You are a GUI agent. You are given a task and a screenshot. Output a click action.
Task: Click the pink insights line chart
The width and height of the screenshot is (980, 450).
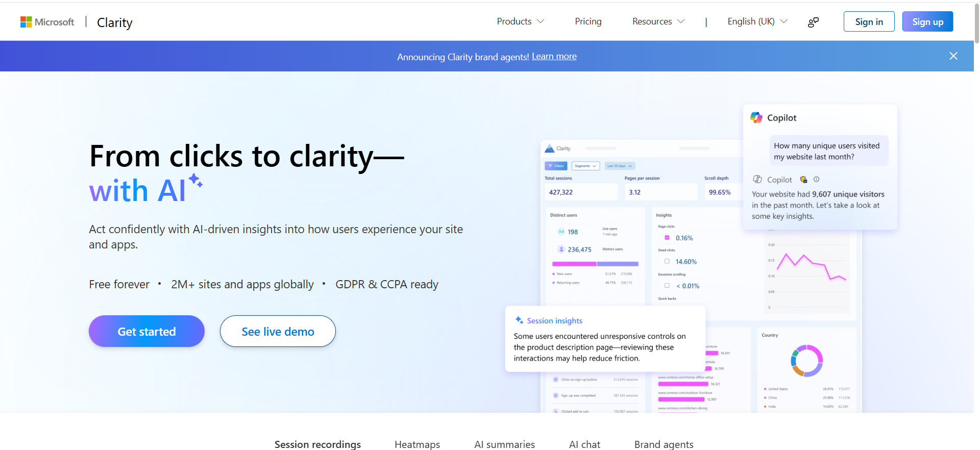pyautogui.click(x=812, y=267)
